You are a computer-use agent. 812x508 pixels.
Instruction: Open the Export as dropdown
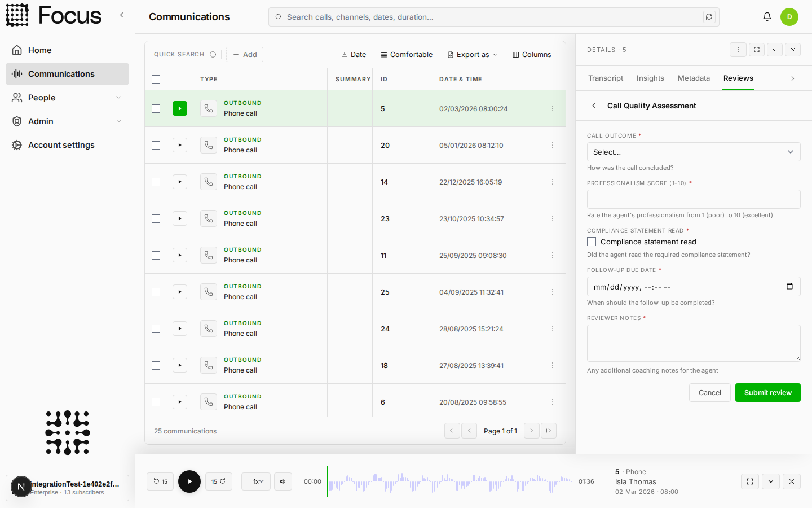(x=473, y=55)
